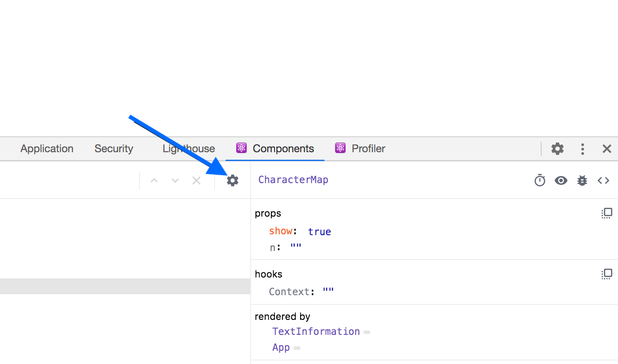The height and width of the screenshot is (364, 618).
Task: Clear the component search field
Action: (x=196, y=180)
